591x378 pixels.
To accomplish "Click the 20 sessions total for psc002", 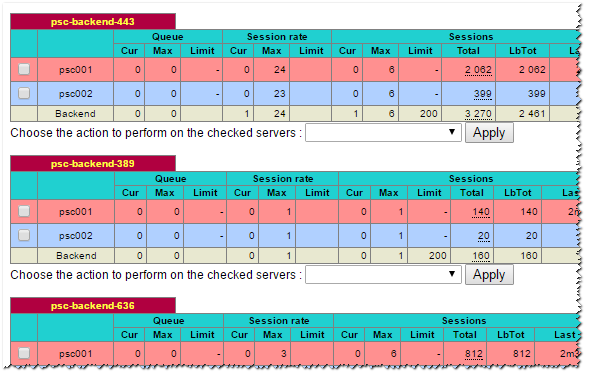I will tap(484, 236).
